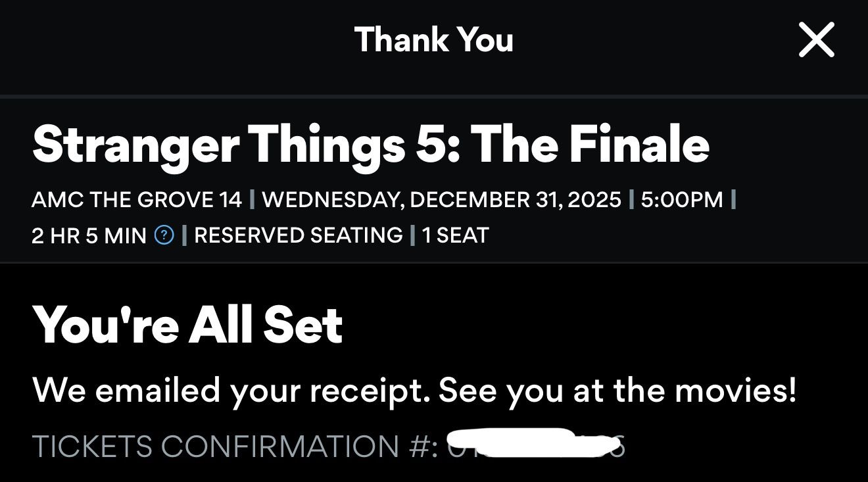
Task: Select the RESERVED SEATING label
Action: click(298, 235)
